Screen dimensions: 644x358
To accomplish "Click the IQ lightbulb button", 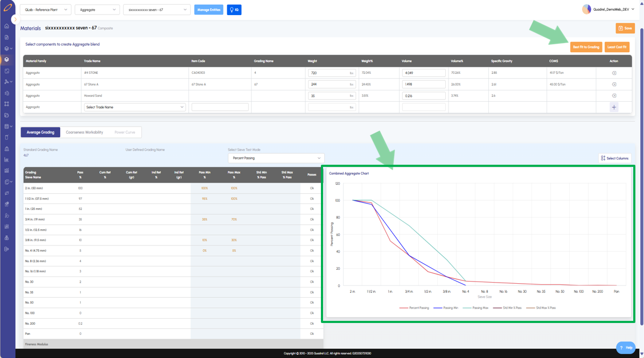I will click(234, 10).
